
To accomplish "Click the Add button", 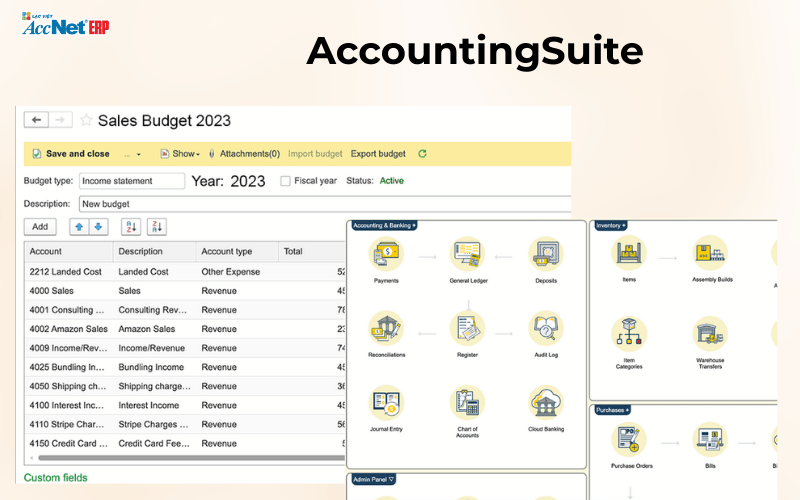I will (40, 227).
